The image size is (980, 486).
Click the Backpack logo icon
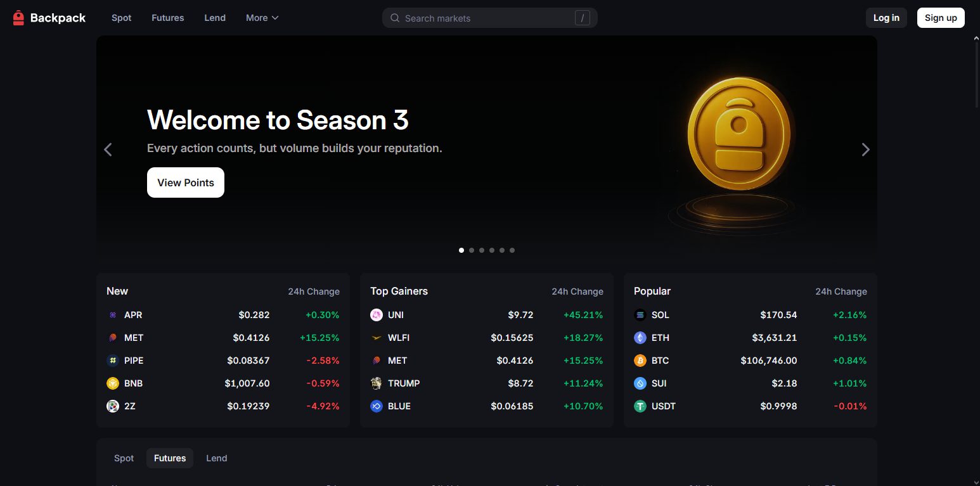[18, 18]
